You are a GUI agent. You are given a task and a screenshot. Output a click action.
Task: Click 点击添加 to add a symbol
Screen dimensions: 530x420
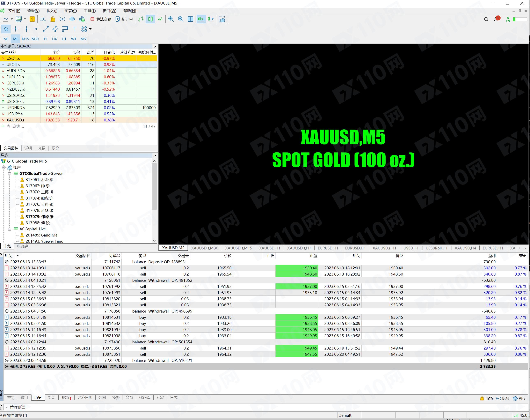pyautogui.click(x=15, y=126)
